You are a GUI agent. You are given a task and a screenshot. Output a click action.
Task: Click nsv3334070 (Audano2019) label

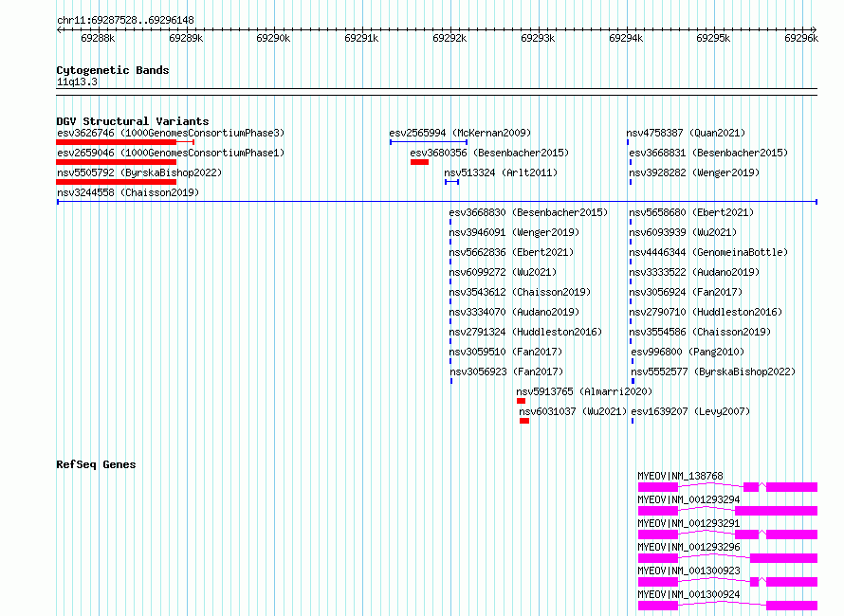514,312
